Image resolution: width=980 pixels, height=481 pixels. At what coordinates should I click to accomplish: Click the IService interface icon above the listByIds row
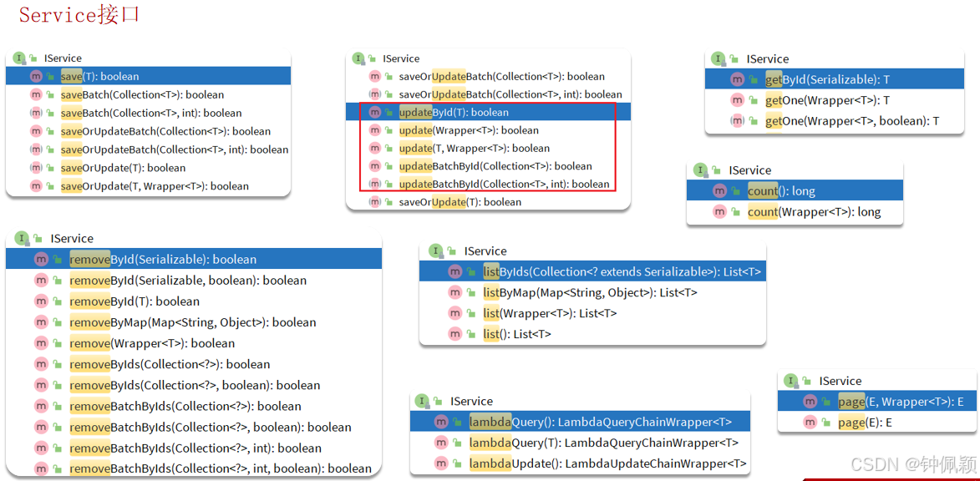click(435, 251)
